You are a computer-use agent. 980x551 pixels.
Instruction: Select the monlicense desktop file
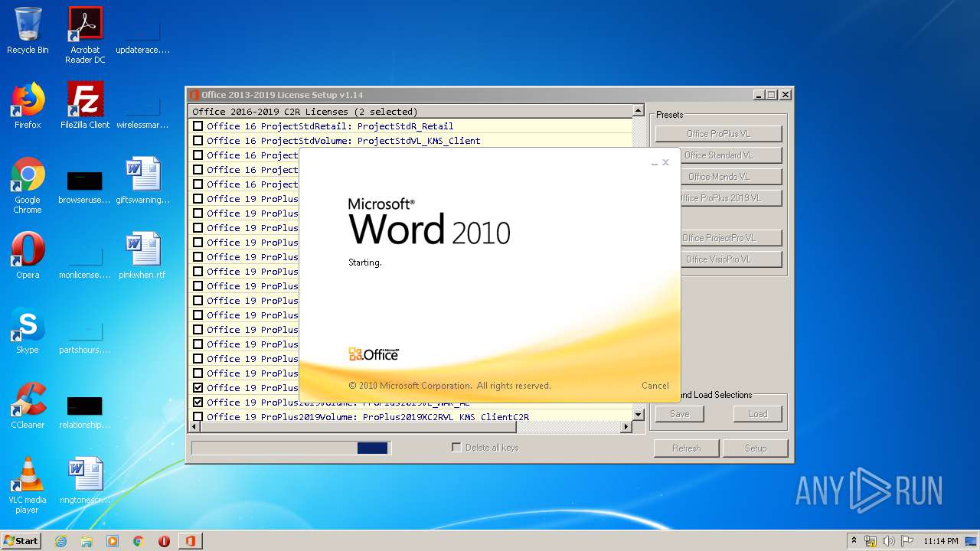(x=85, y=262)
